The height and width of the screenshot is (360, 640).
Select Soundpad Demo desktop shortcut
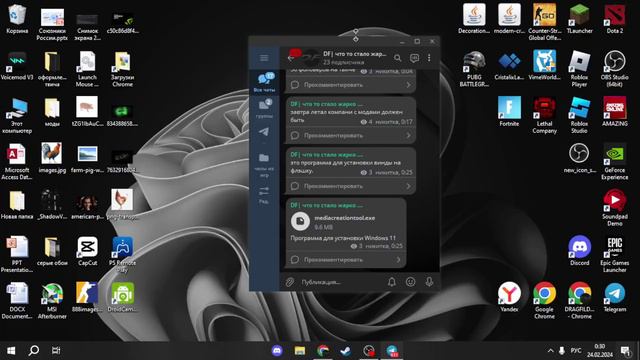point(615,208)
